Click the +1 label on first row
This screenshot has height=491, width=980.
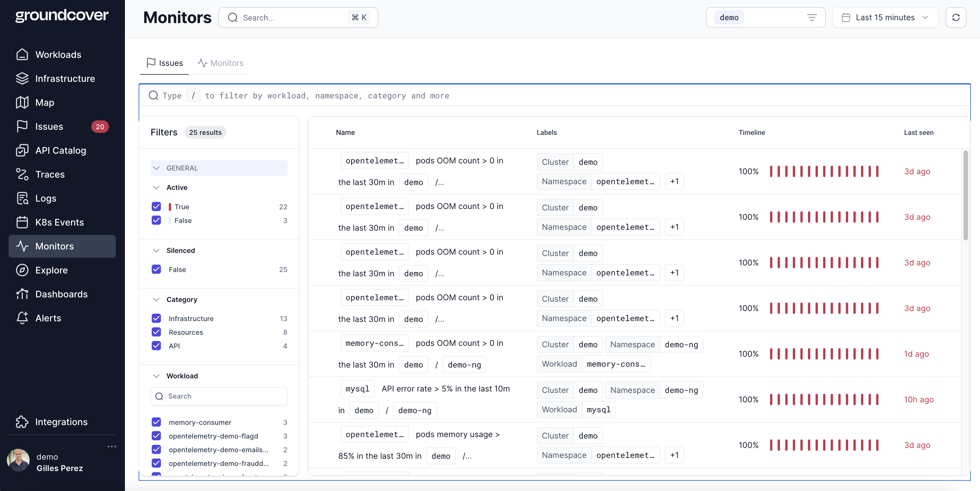point(674,181)
